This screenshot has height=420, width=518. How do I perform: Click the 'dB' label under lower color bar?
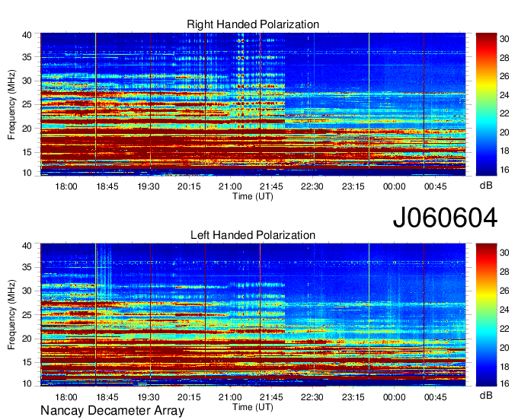coord(486,395)
